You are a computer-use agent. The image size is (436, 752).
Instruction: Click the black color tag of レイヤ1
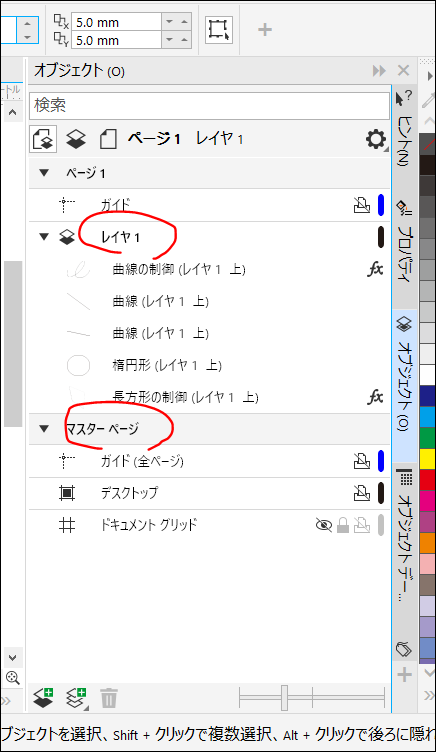tap(381, 236)
